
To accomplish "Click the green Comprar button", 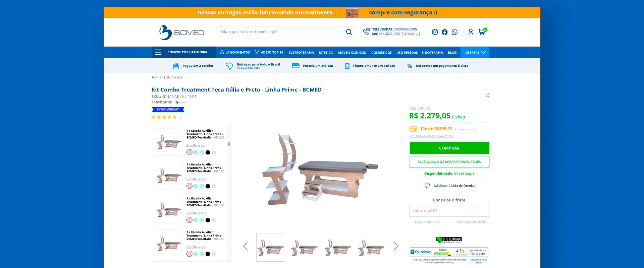I will [x=449, y=148].
